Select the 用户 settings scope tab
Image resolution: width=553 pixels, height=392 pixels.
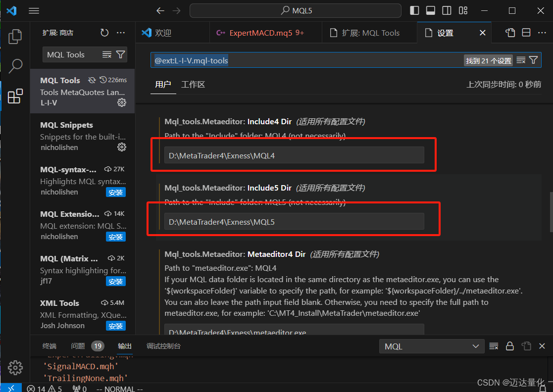[163, 85]
